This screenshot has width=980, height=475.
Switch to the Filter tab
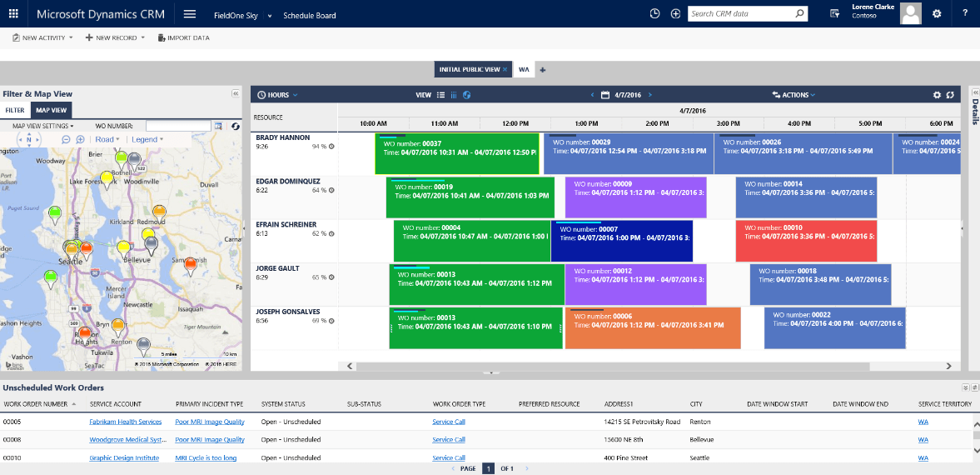(15, 110)
